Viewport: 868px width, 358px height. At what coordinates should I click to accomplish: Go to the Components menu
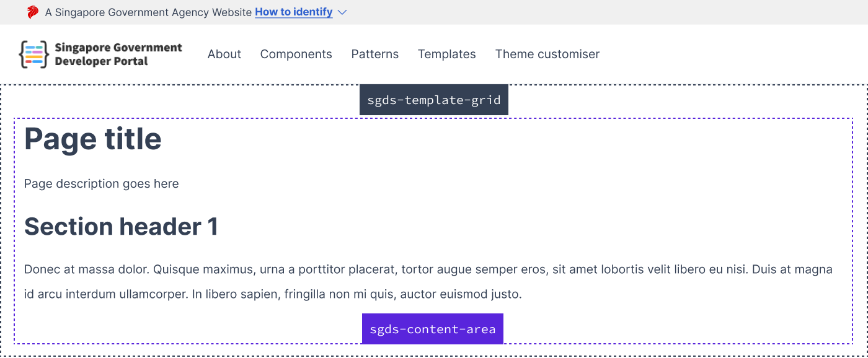click(x=296, y=55)
